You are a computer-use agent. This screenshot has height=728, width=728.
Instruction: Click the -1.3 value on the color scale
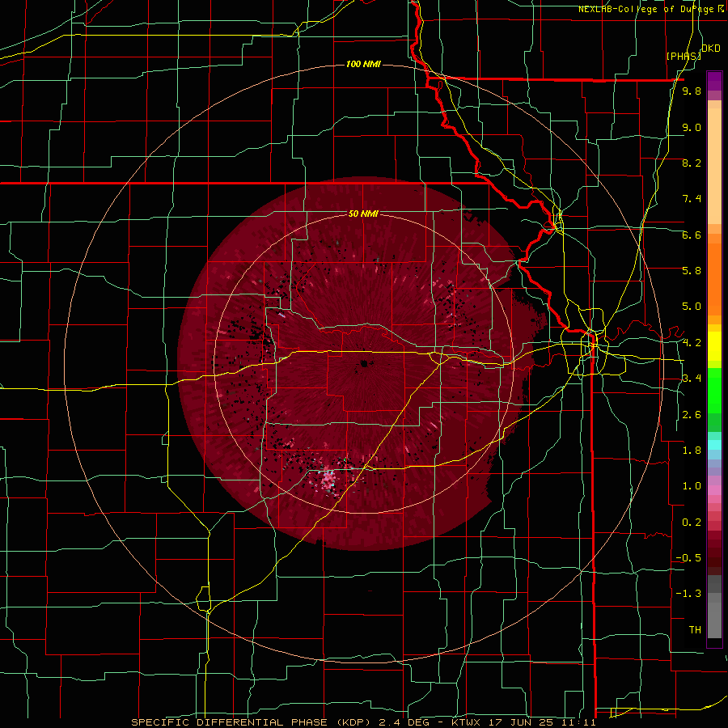688,594
